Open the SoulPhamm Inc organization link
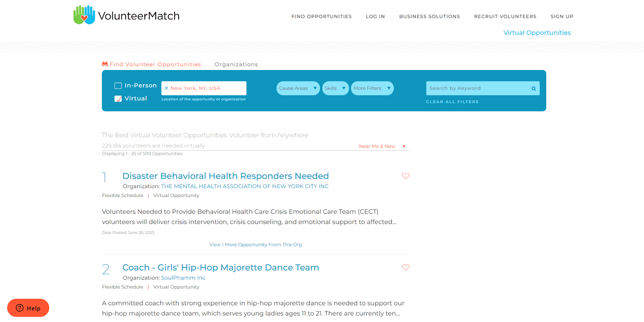Screen dimensions: 644x322 (x=183, y=278)
